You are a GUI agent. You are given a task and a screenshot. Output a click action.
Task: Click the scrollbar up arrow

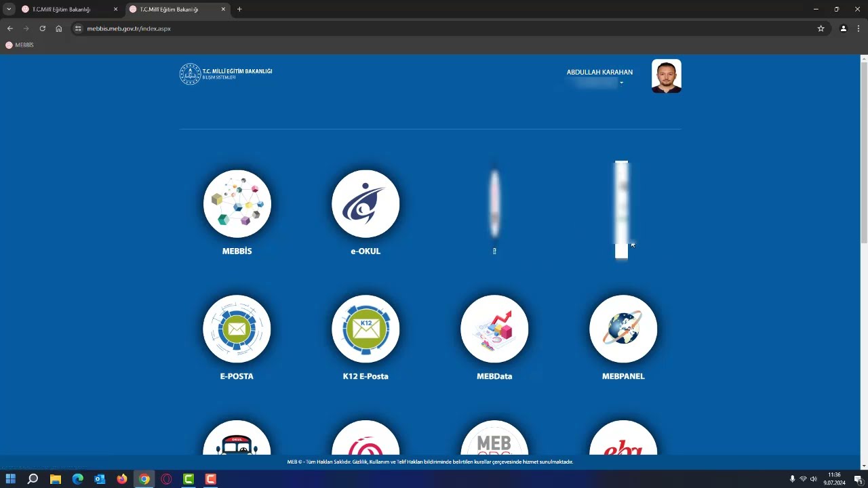[x=864, y=58]
